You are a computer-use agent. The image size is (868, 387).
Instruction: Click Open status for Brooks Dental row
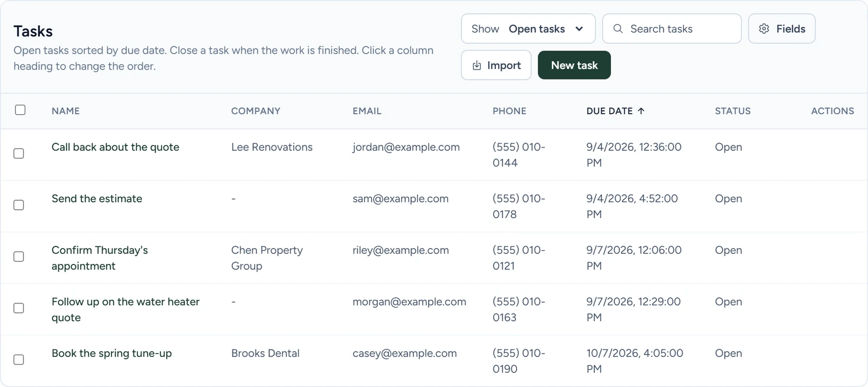click(728, 353)
